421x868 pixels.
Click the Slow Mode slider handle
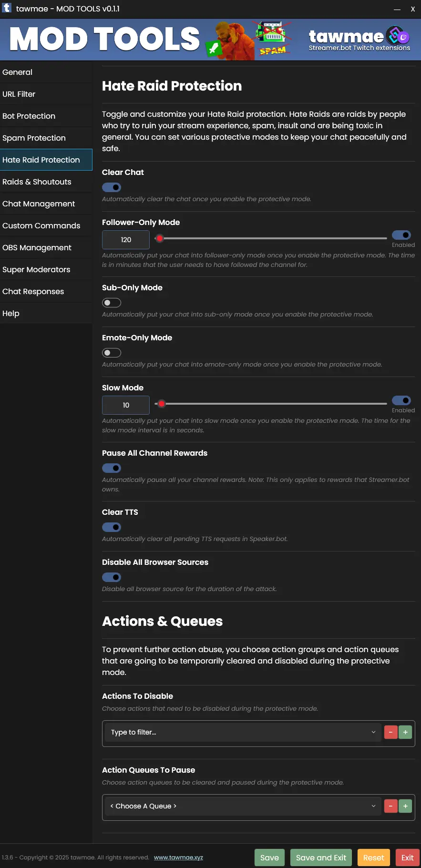pyautogui.click(x=162, y=404)
